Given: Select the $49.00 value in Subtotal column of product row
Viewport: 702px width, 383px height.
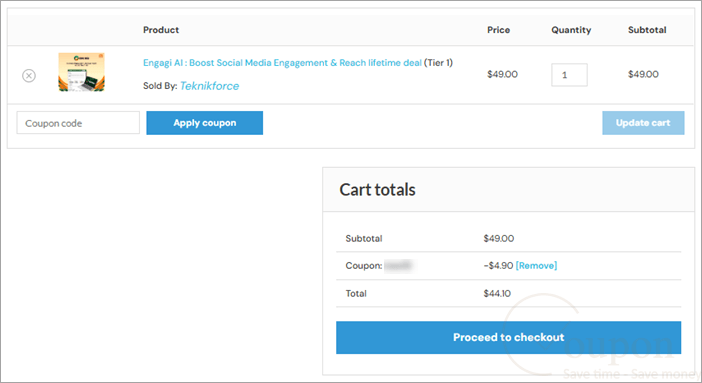Looking at the screenshot, I should coord(643,74).
